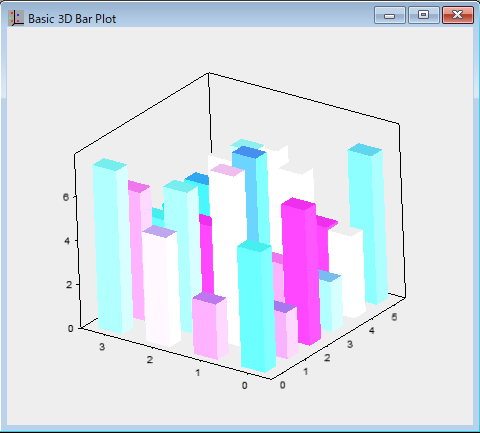Click the cyan bar at the front corner
The height and width of the screenshot is (433, 480).
click(257, 306)
